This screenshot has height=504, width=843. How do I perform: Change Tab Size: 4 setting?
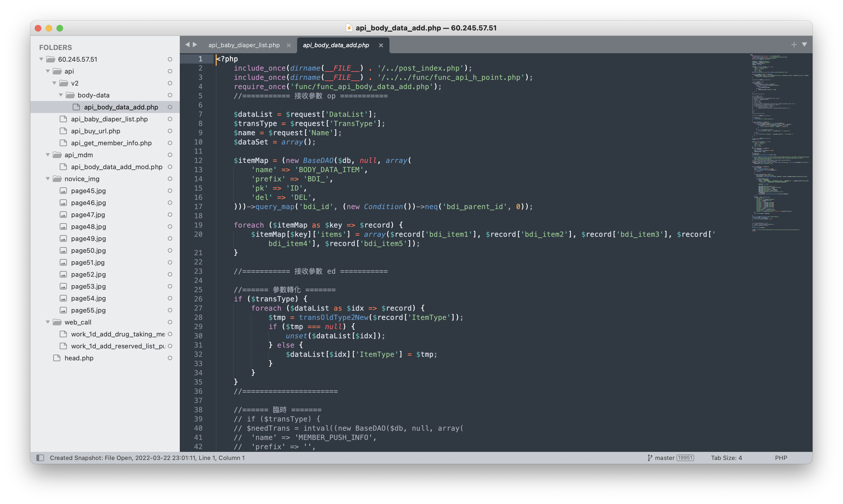tap(726, 458)
